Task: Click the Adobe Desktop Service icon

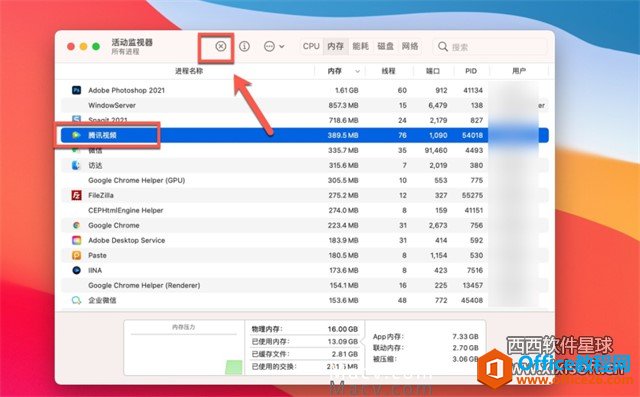Action: coord(76,240)
